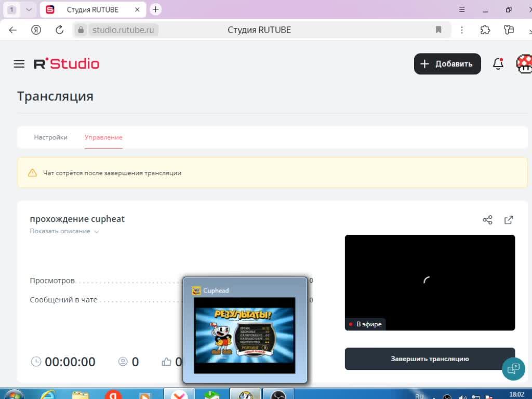Click the Просмотров statistic label
Screen dimensions: 532x399
[52, 281]
